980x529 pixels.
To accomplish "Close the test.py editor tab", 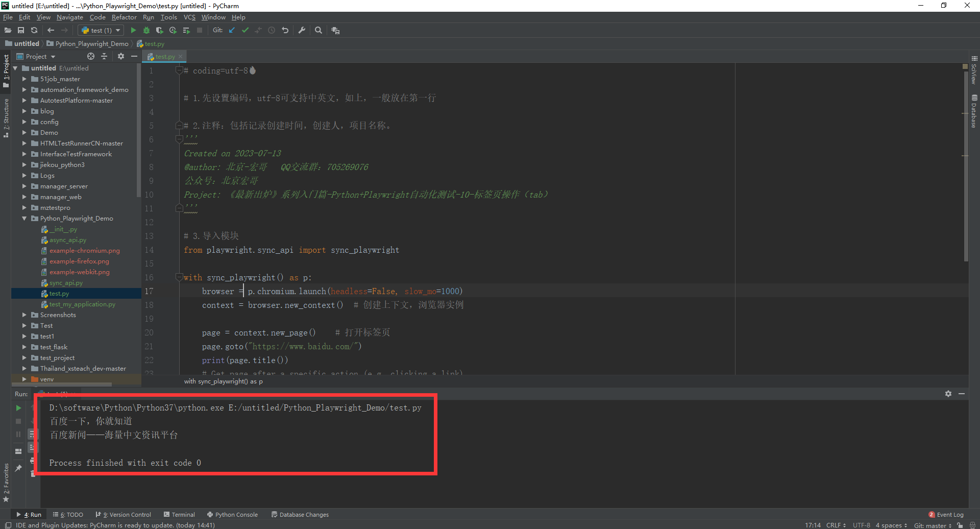I will coord(181,57).
